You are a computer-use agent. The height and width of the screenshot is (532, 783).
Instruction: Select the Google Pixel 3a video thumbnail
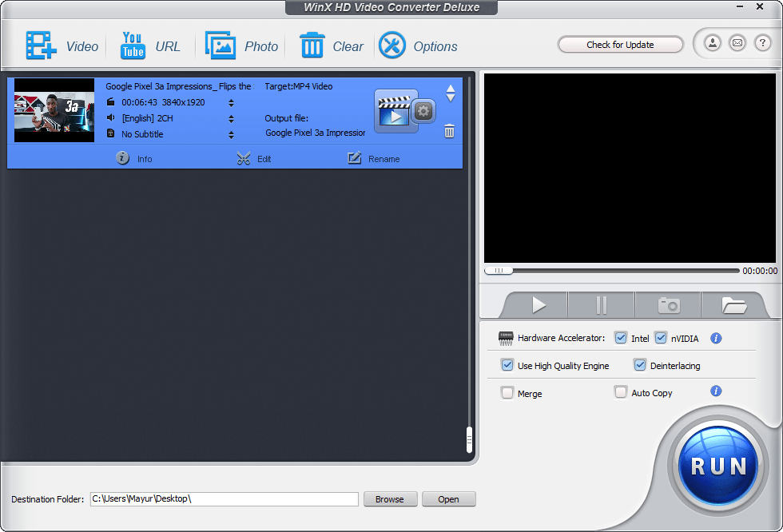(54, 110)
